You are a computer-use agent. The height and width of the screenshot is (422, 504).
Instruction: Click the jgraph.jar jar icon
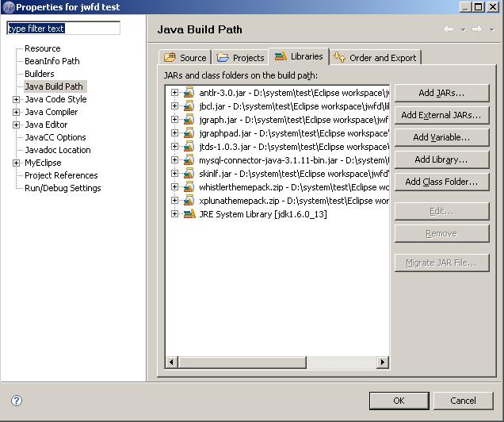tap(189, 120)
